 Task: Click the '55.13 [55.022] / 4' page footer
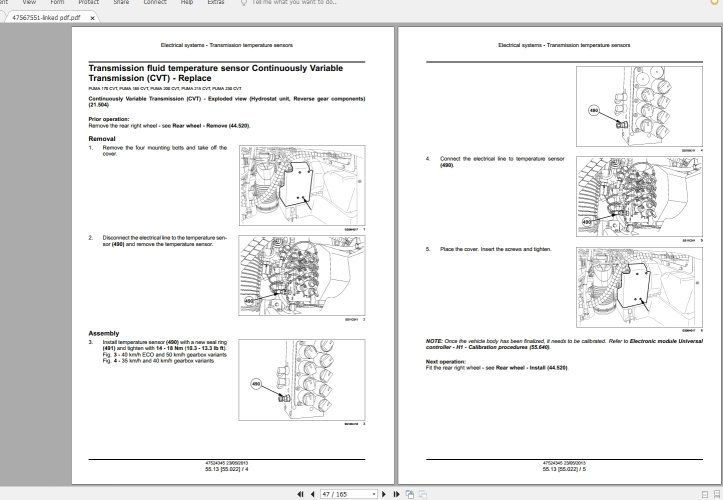[x=226, y=470]
